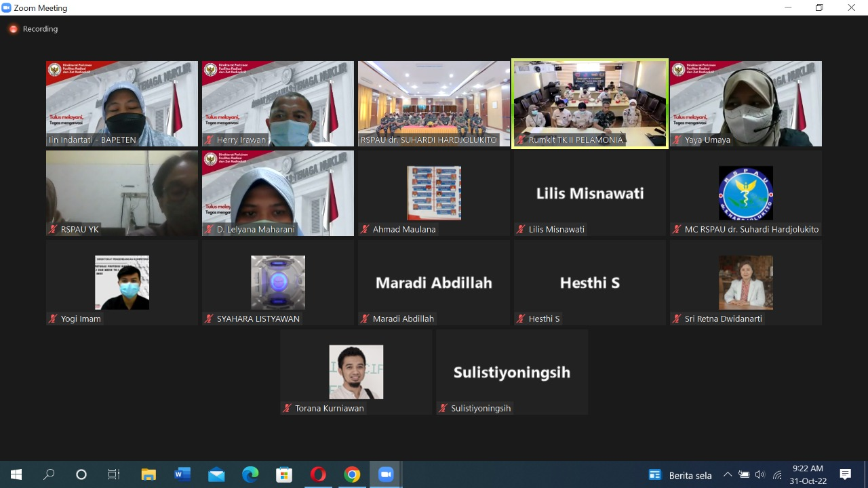
Task: Select Rumkit TK.II PELAMONIA video tile
Action: [590, 104]
